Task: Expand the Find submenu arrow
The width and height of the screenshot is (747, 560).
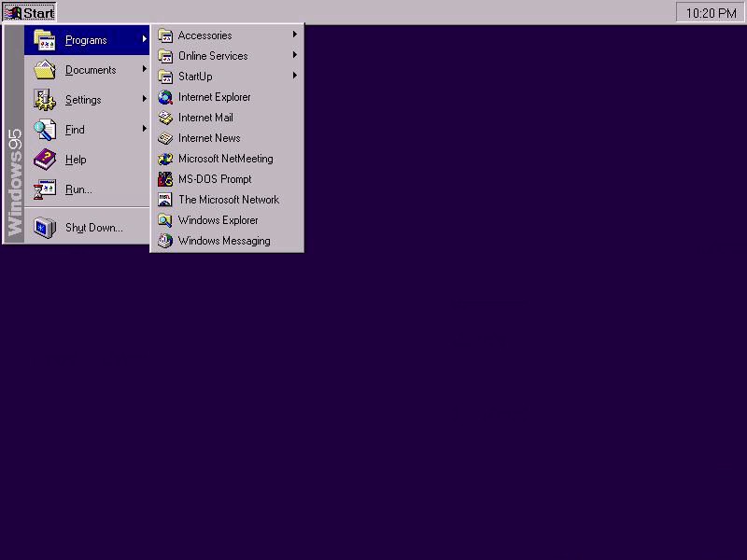Action: 145,129
